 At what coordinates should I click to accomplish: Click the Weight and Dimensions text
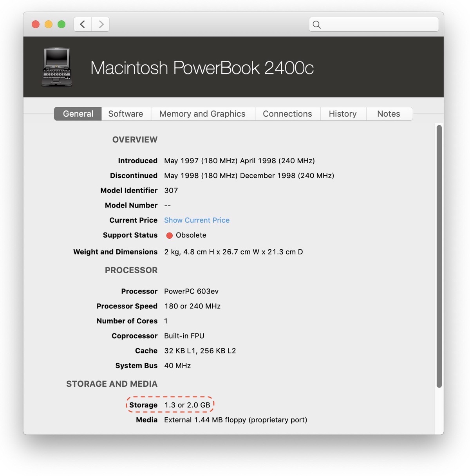pyautogui.click(x=115, y=252)
